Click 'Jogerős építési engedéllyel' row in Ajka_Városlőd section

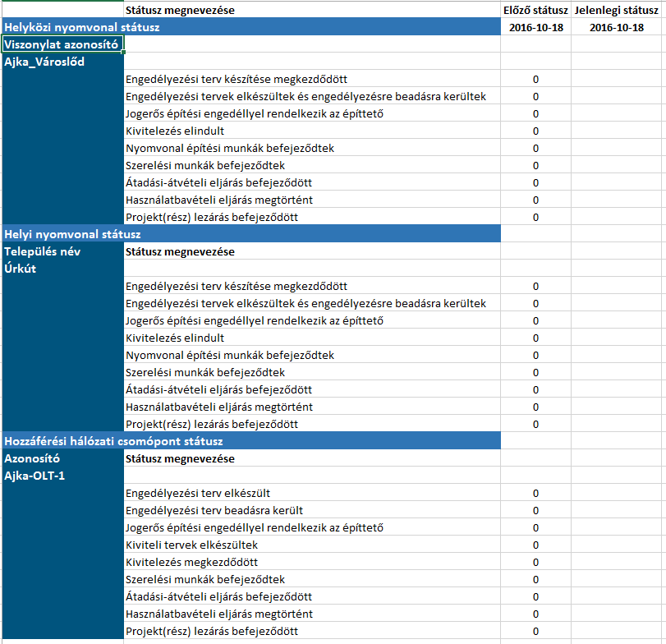coord(312,114)
